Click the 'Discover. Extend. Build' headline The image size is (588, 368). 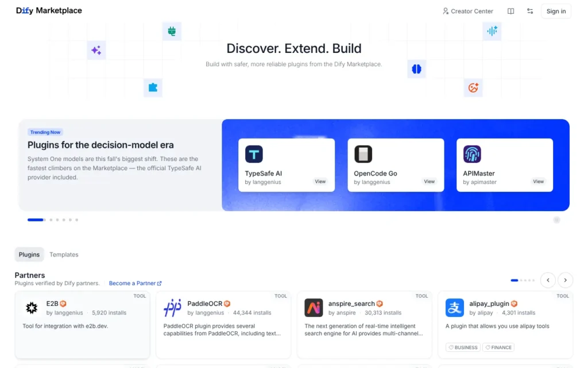tap(294, 48)
